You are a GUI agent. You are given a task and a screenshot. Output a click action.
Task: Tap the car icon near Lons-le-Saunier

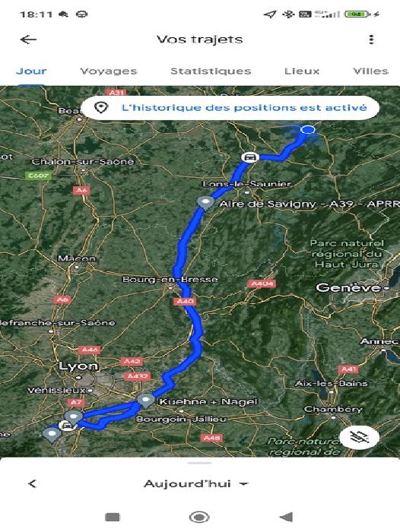pos(250,157)
